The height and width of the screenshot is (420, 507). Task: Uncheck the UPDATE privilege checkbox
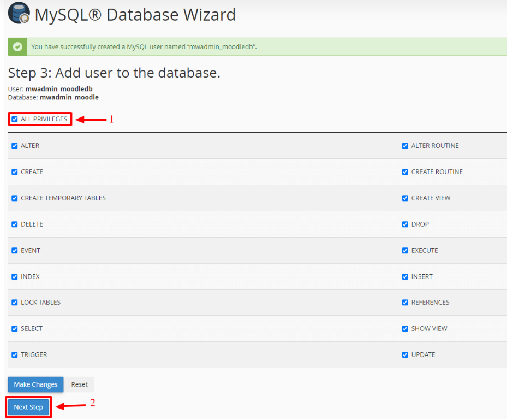tap(405, 355)
